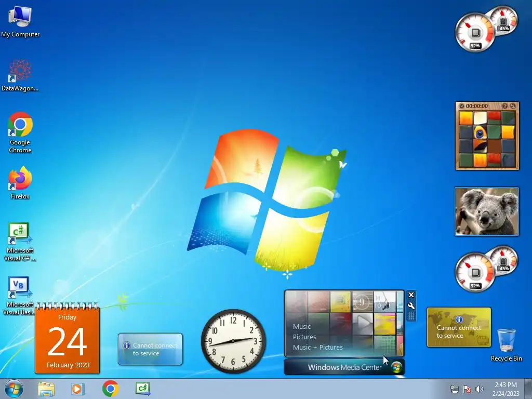The width and height of the screenshot is (532, 399).
Task: Click the dotted drag handle of Media Center gadget
Action: (411, 316)
